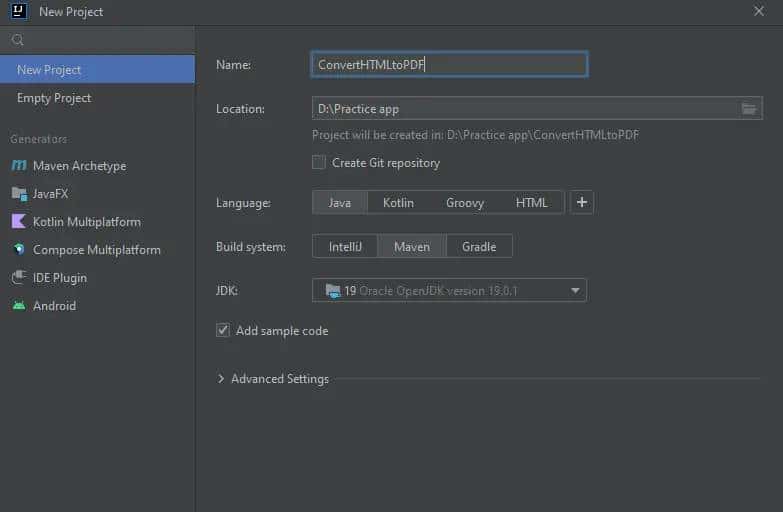
Task: Select the Android generator icon
Action: (19, 306)
